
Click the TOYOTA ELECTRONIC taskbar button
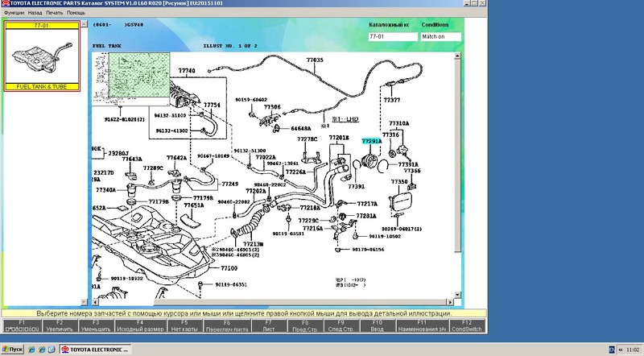(x=95, y=350)
